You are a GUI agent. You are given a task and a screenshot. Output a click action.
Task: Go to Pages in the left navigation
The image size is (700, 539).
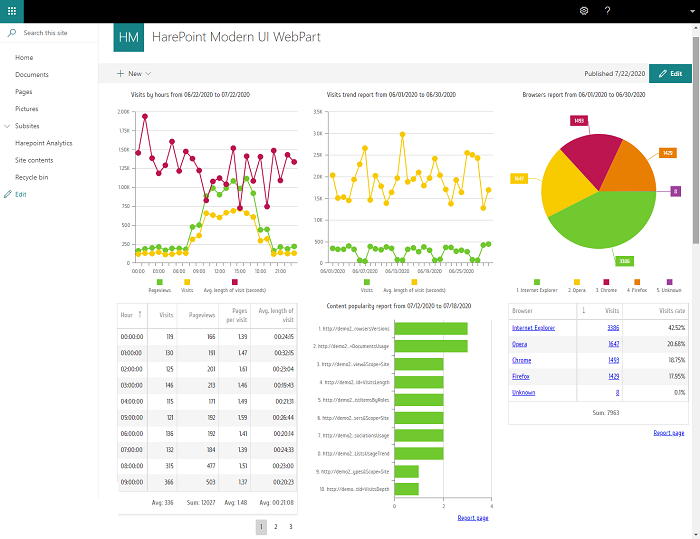(x=24, y=92)
